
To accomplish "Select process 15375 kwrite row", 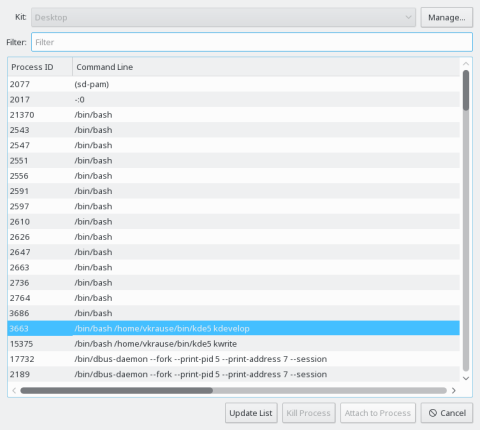I will tap(233, 344).
